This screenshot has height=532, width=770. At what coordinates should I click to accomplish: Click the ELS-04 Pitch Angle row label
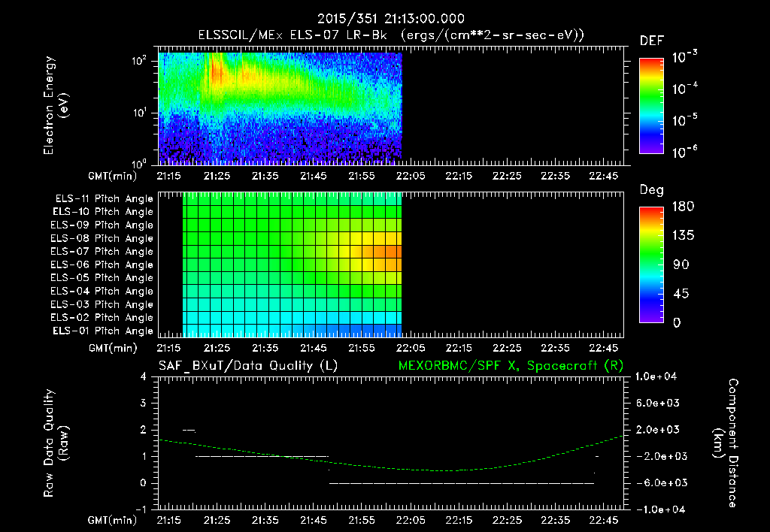click(102, 291)
